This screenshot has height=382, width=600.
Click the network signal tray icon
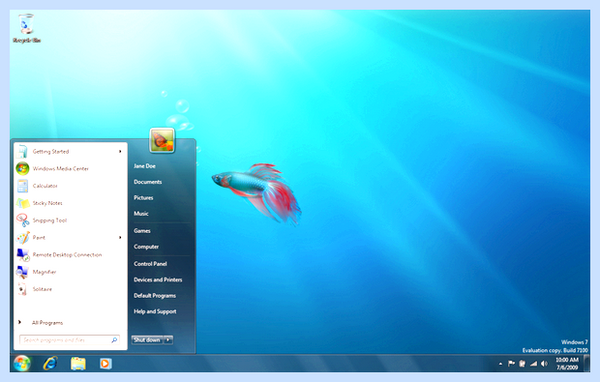coord(533,364)
